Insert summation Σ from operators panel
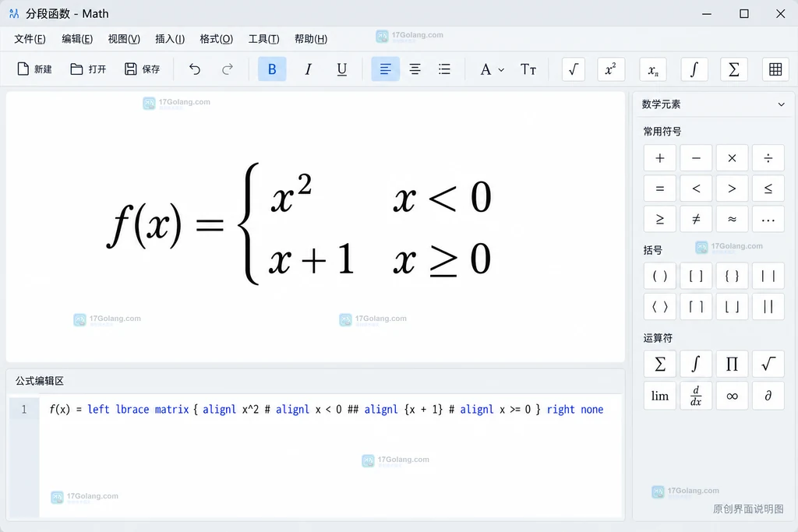 (x=660, y=365)
